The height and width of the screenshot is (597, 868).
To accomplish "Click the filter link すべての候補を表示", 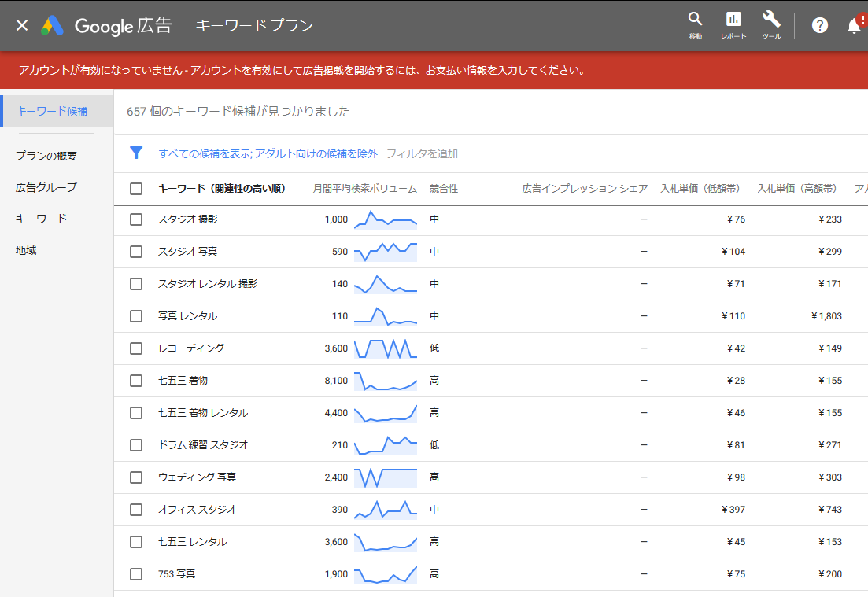I will point(205,153).
